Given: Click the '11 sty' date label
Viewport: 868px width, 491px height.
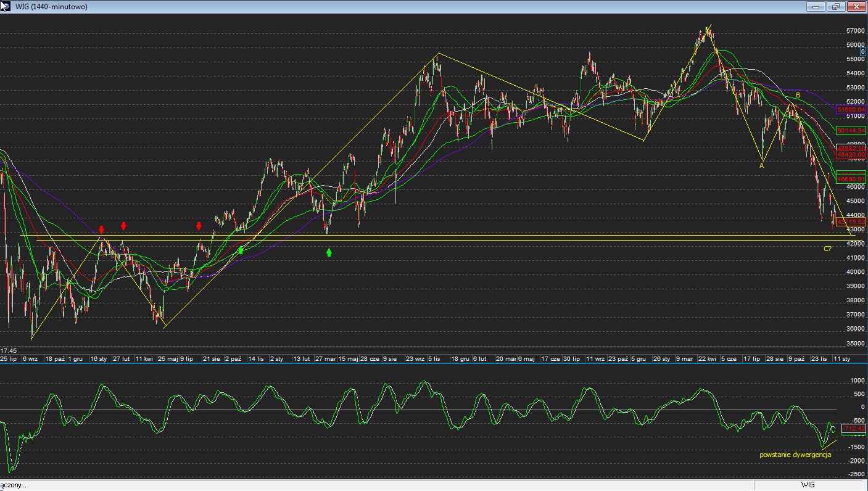Looking at the screenshot, I should (x=842, y=358).
